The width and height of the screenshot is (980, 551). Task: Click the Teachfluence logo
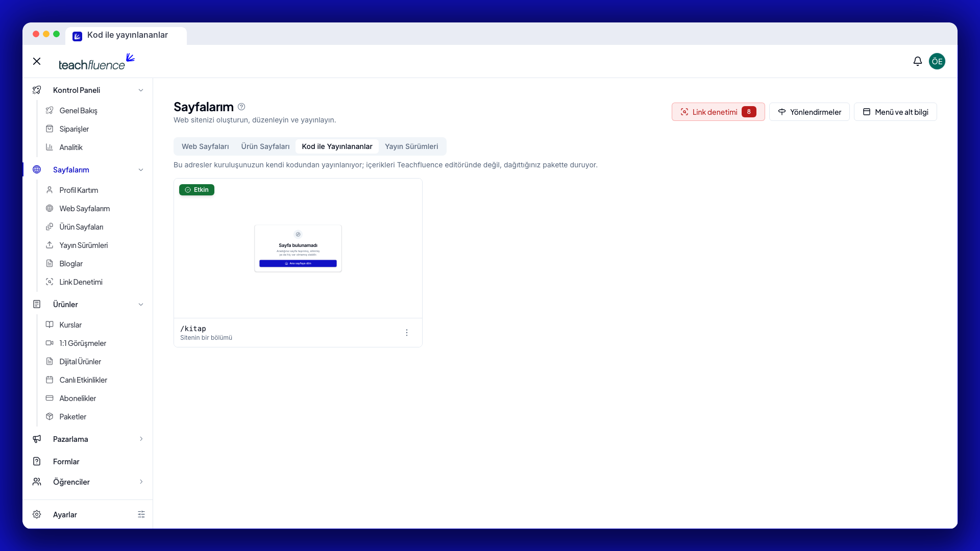pyautogui.click(x=96, y=62)
